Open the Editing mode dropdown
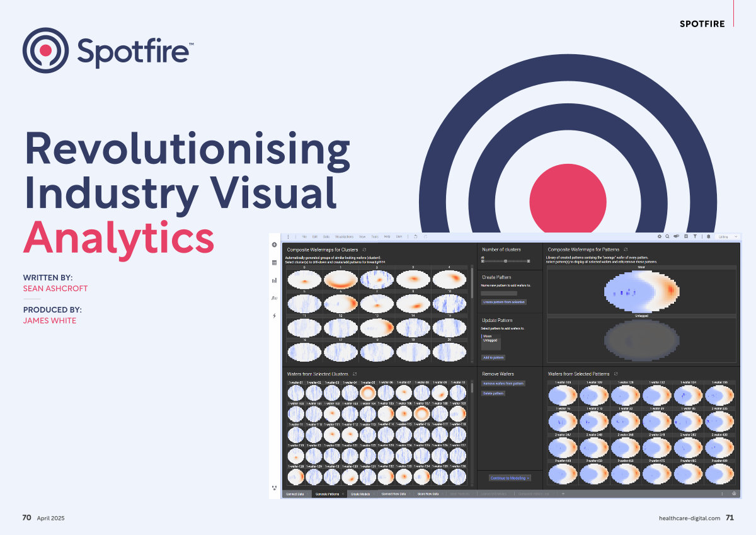756x535 pixels. [x=728, y=236]
